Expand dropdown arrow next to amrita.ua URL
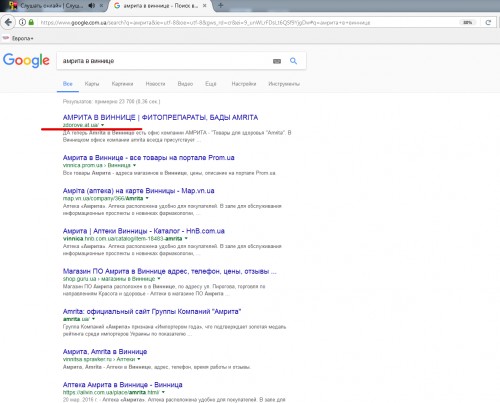The height and width of the screenshot is (403, 500). pos(93,319)
